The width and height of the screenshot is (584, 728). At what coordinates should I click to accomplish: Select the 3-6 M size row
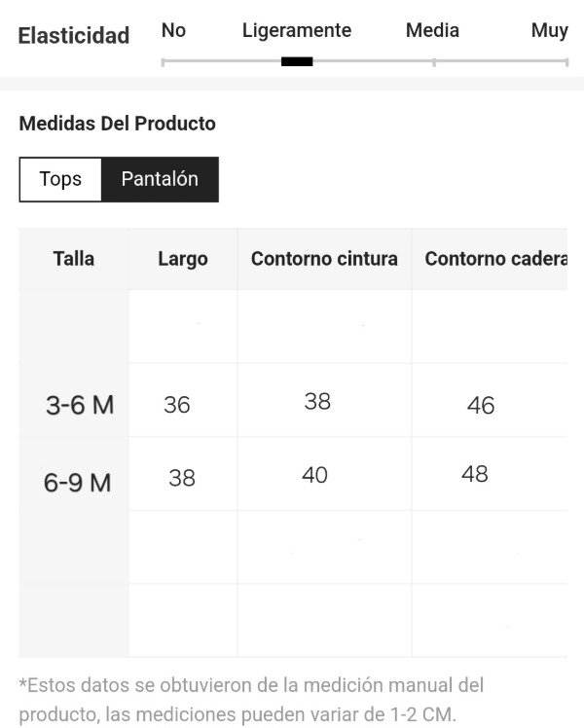click(79, 405)
